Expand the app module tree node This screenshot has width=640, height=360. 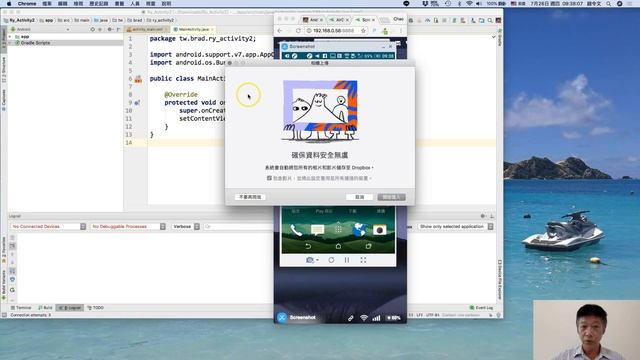[10, 37]
